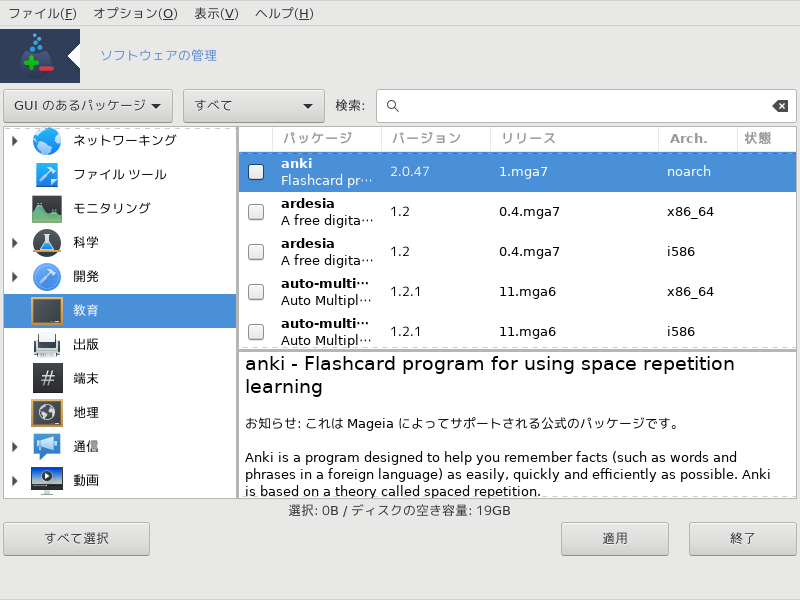Image resolution: width=800 pixels, height=600 pixels.
Task: Click the Software Management logo icon
Action: [40, 56]
